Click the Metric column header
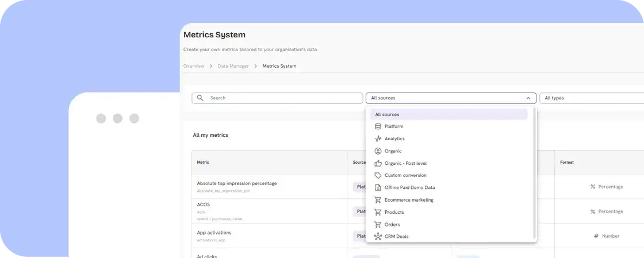Image resolution: width=644 pixels, height=258 pixels. pos(203,163)
